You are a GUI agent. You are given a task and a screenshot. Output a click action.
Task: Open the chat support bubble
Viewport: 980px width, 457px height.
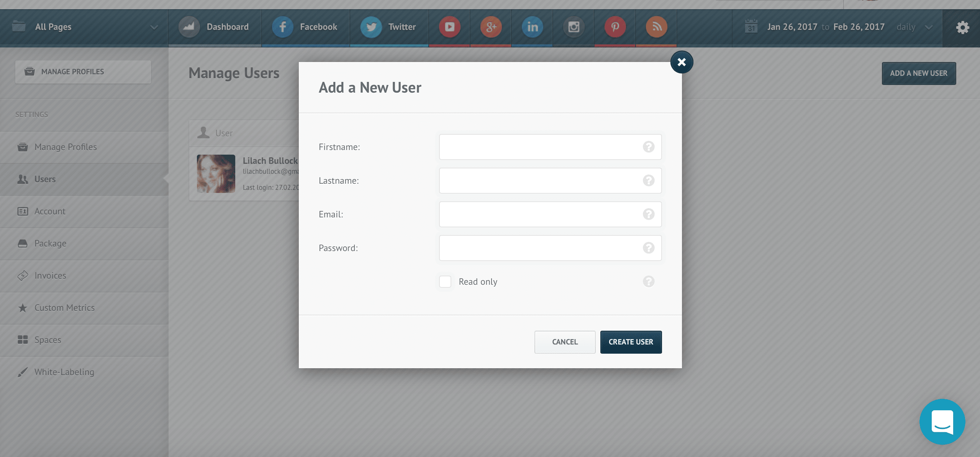[x=942, y=422]
